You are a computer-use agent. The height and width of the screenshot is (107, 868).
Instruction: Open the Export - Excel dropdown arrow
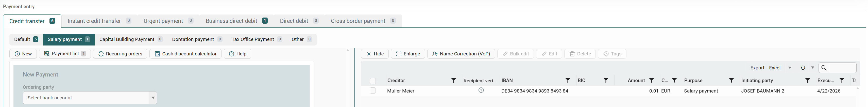coord(790,68)
